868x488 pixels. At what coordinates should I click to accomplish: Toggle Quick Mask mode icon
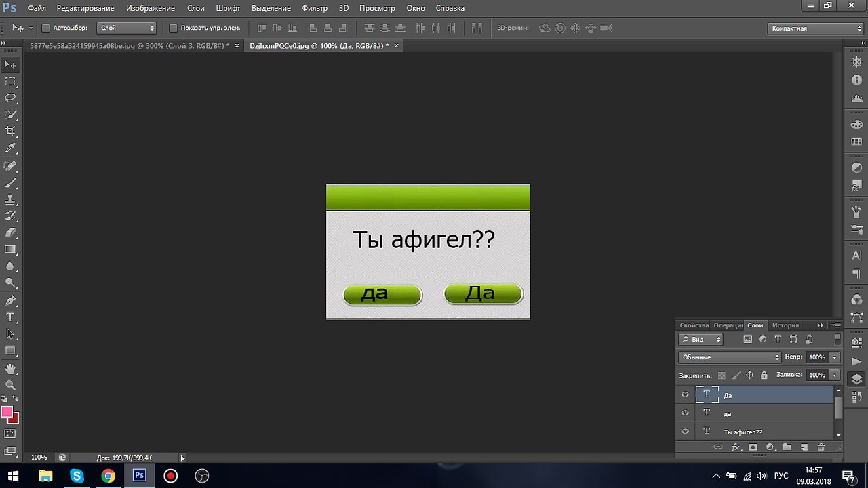coord(10,434)
